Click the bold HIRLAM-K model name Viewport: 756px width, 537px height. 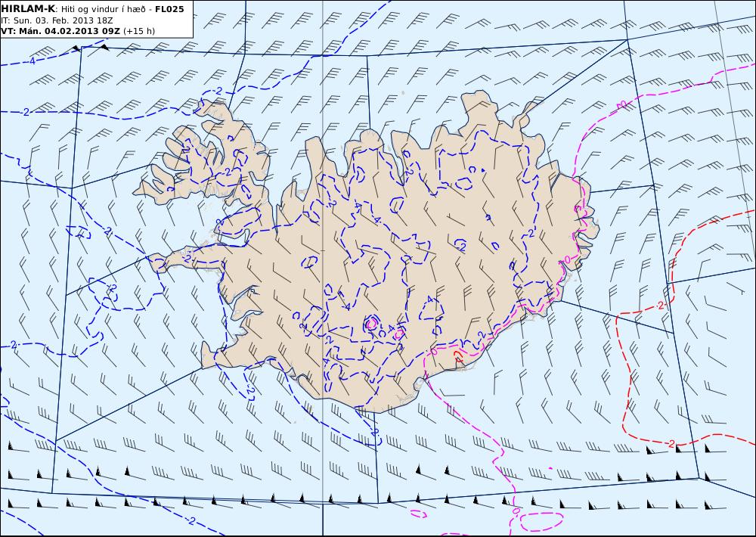tap(28, 9)
